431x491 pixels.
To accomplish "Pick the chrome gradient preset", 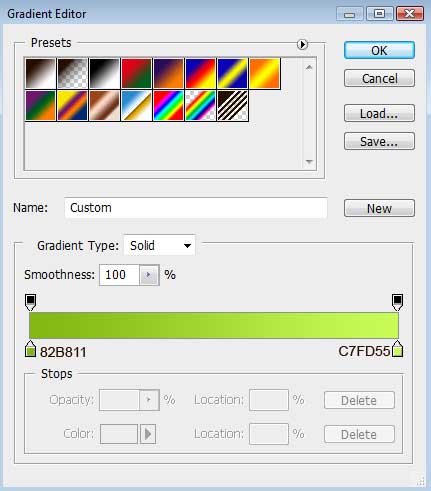I will click(x=136, y=105).
